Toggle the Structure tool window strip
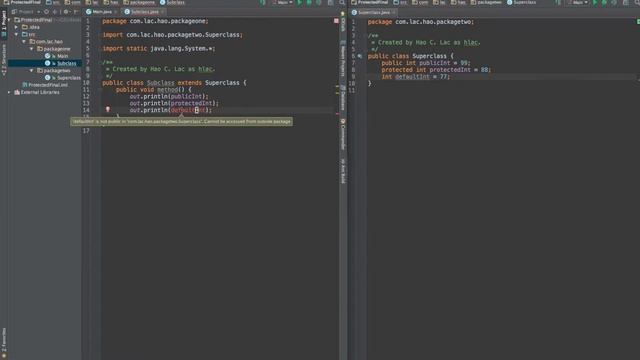This screenshot has width=640, height=360. coord(4,59)
